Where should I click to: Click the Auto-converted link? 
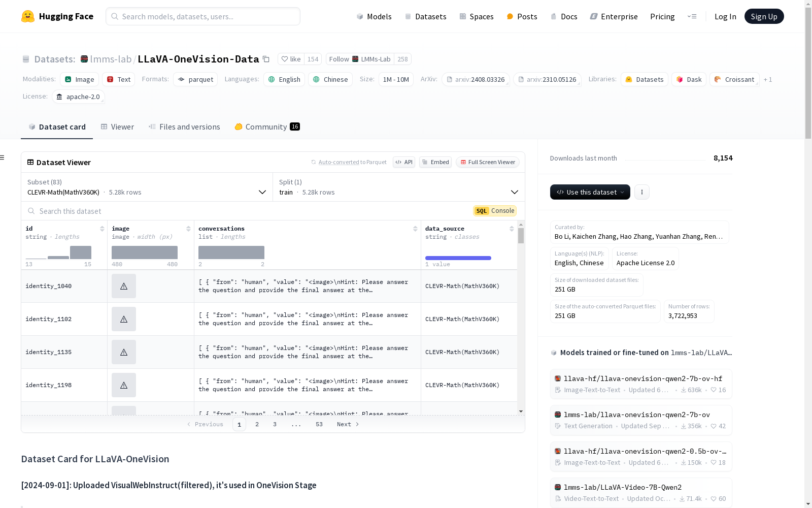click(339, 162)
